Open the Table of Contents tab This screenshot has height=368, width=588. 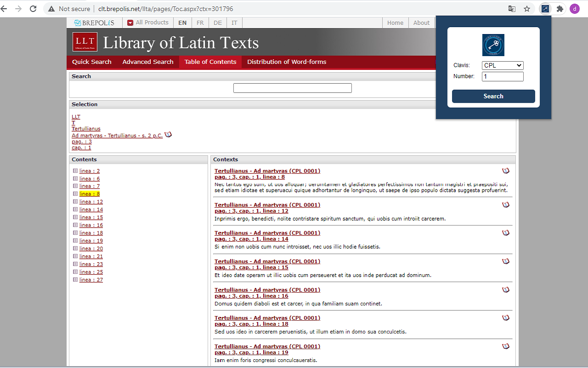(x=210, y=62)
